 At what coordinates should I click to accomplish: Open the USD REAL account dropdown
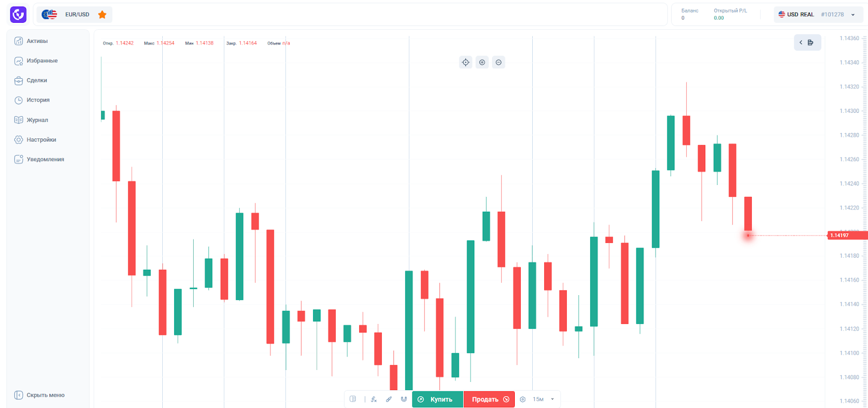816,15
